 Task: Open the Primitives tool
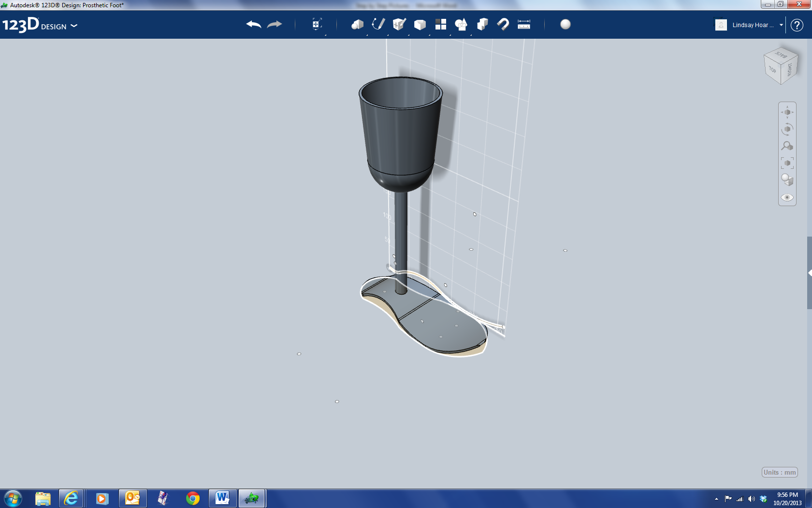(x=358, y=24)
